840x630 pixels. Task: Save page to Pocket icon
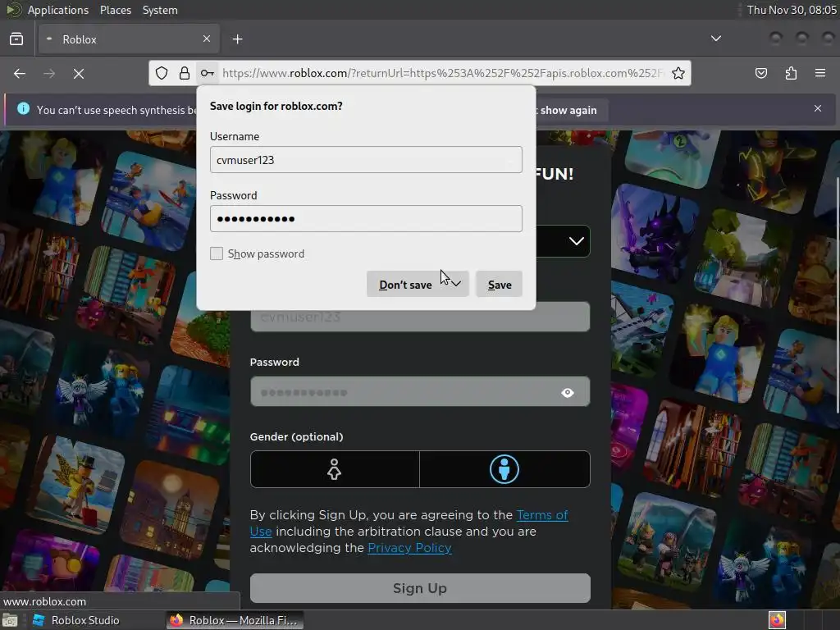760,73
